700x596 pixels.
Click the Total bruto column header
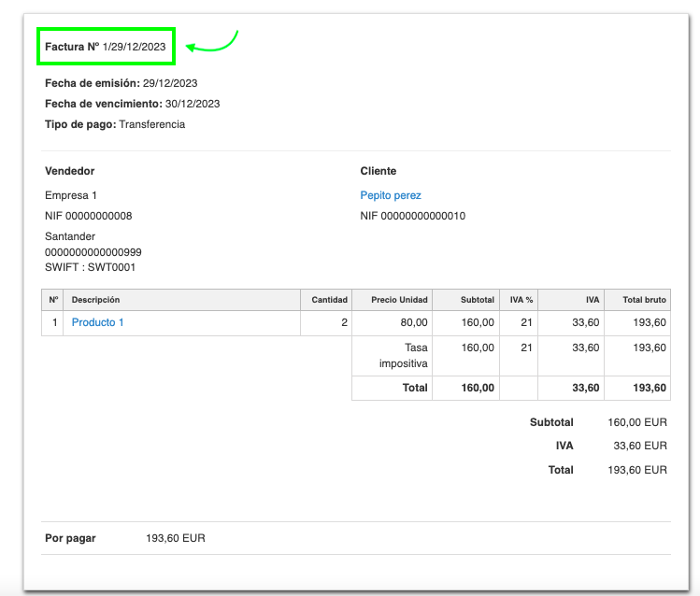click(x=644, y=300)
